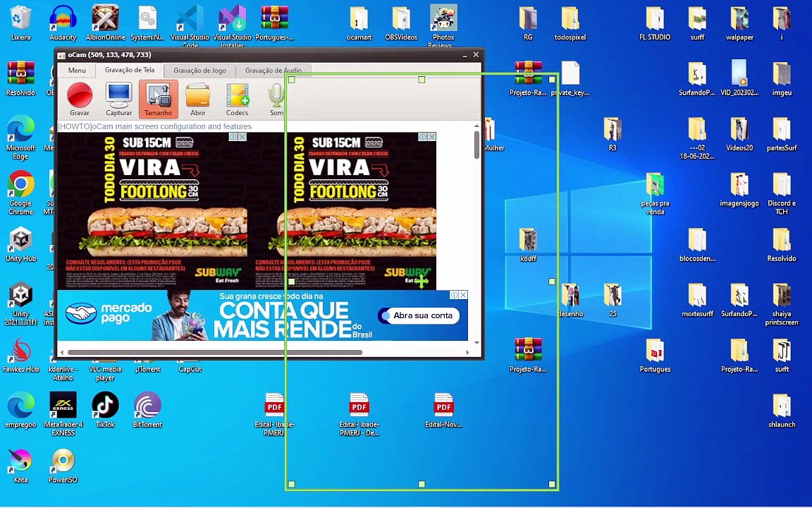Select the walpaper folder
Screen dimensions: 812x508
(739, 23)
